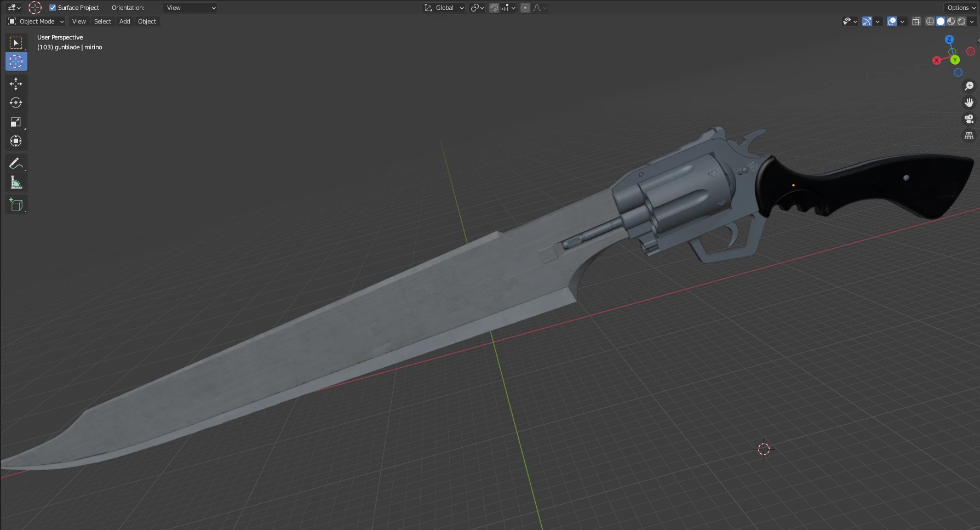Click the '(103) gunblade | mirino' label
This screenshot has height=530, width=980.
[70, 47]
